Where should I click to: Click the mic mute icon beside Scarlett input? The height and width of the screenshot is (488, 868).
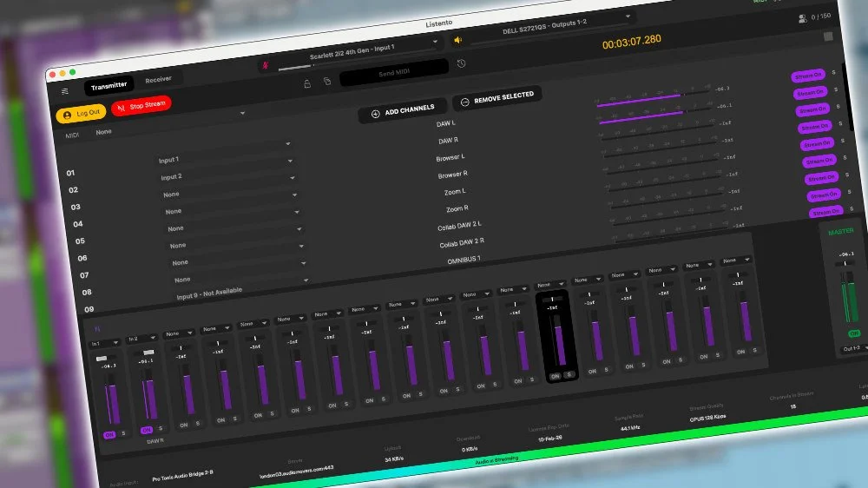[x=265, y=65]
